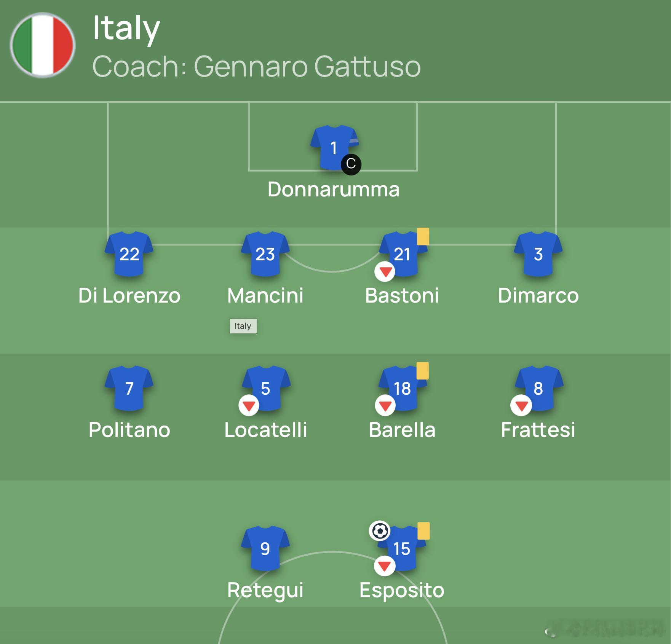This screenshot has height=644, width=671.
Task: Click Esposito's yellow card icon
Action: click(423, 531)
